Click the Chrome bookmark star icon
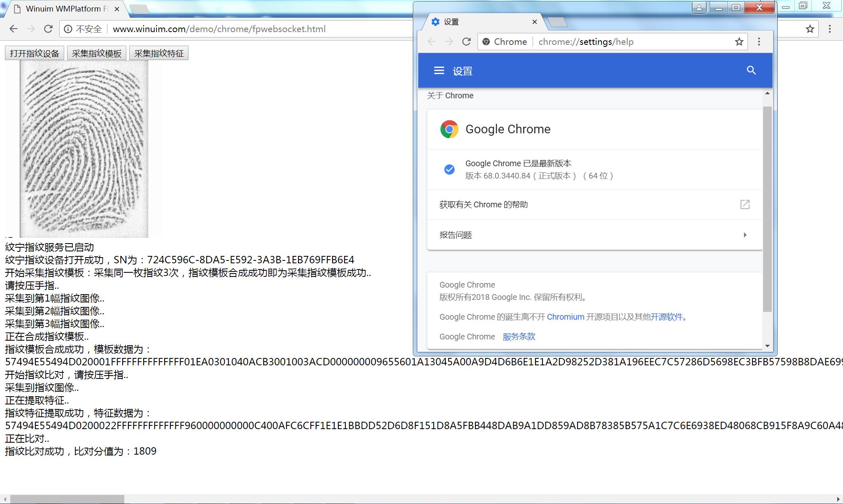The image size is (843, 504). click(739, 42)
